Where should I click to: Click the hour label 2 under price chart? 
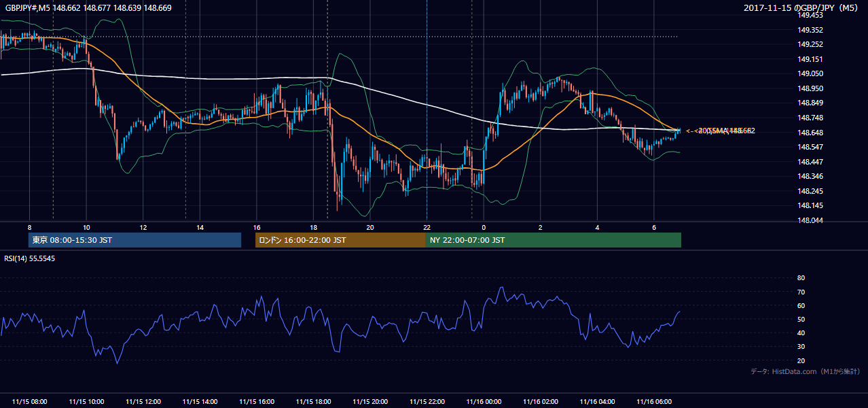(x=541, y=227)
